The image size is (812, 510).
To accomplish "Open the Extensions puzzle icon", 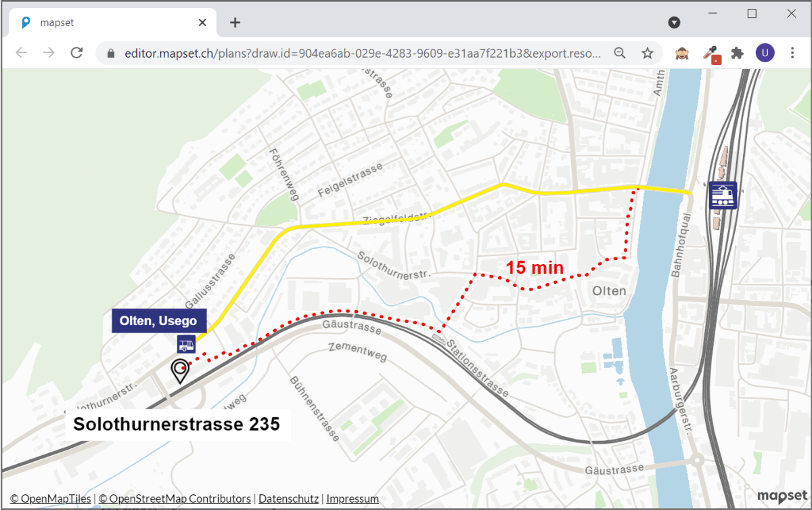I will pyautogui.click(x=738, y=53).
